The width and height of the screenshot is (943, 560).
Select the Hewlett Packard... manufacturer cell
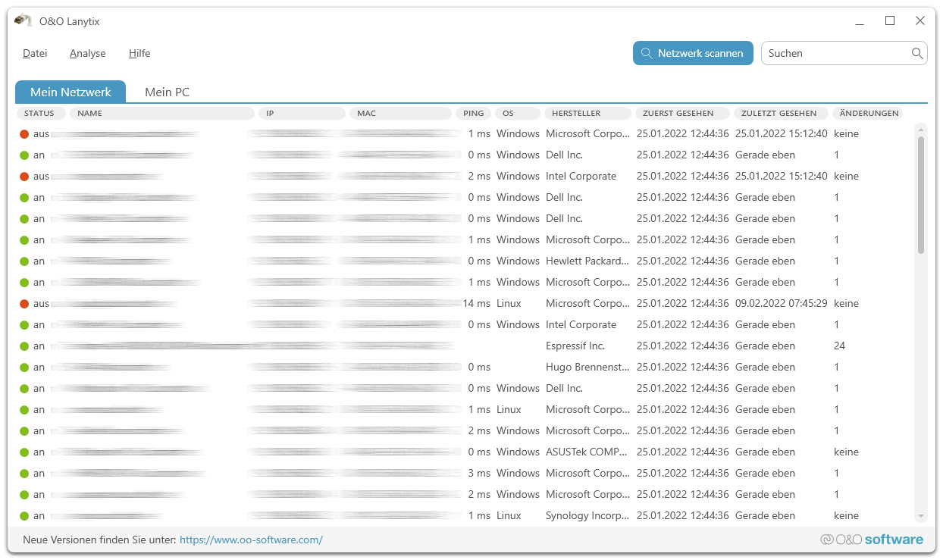tap(587, 261)
